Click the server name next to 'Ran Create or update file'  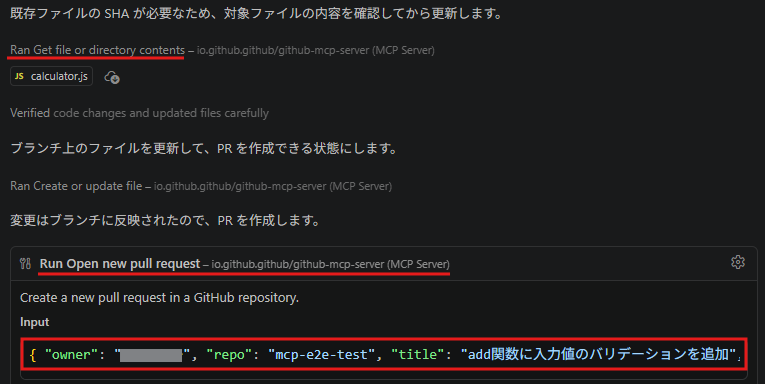pyautogui.click(x=273, y=186)
